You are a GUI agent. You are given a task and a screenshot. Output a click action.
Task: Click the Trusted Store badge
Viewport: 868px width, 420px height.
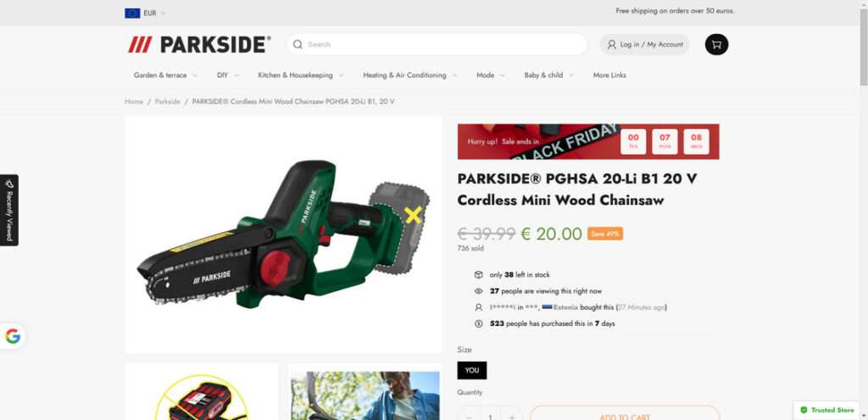pyautogui.click(x=828, y=410)
